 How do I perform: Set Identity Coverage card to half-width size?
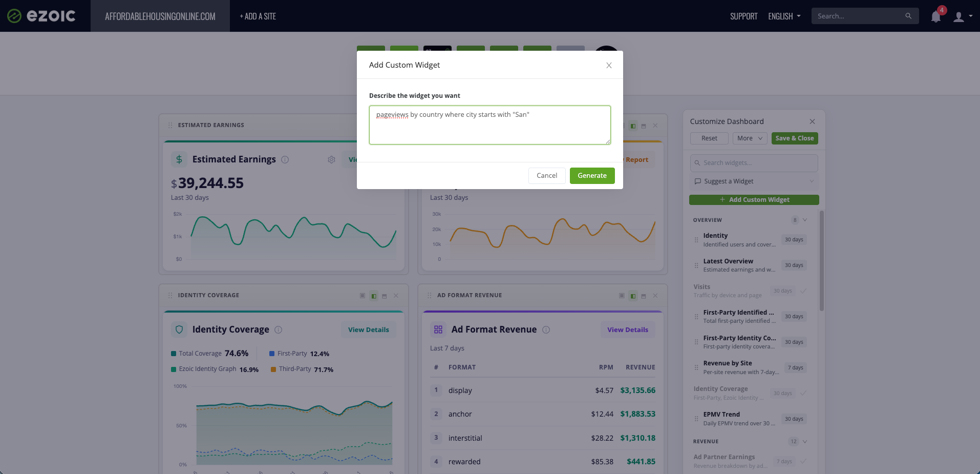[374, 296]
